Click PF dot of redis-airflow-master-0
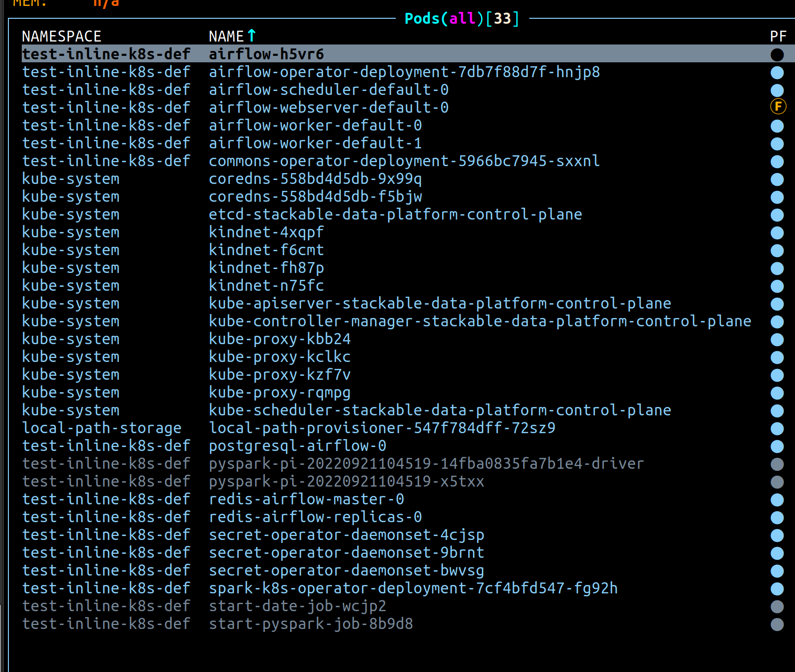This screenshot has width=795, height=672. [777, 500]
